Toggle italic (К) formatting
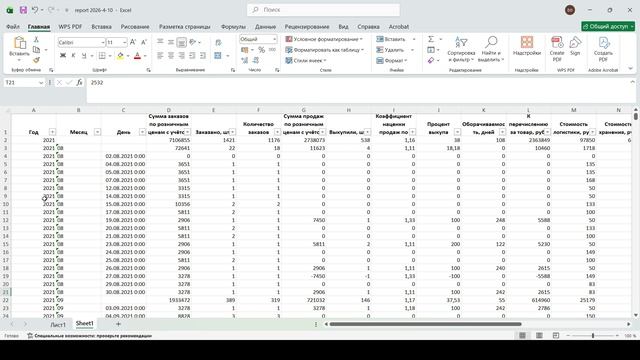 [x=73, y=56]
